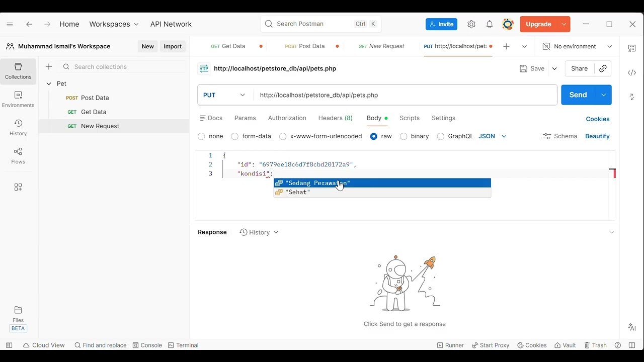Open the Authorization tab
The height and width of the screenshot is (362, 644).
tap(287, 118)
